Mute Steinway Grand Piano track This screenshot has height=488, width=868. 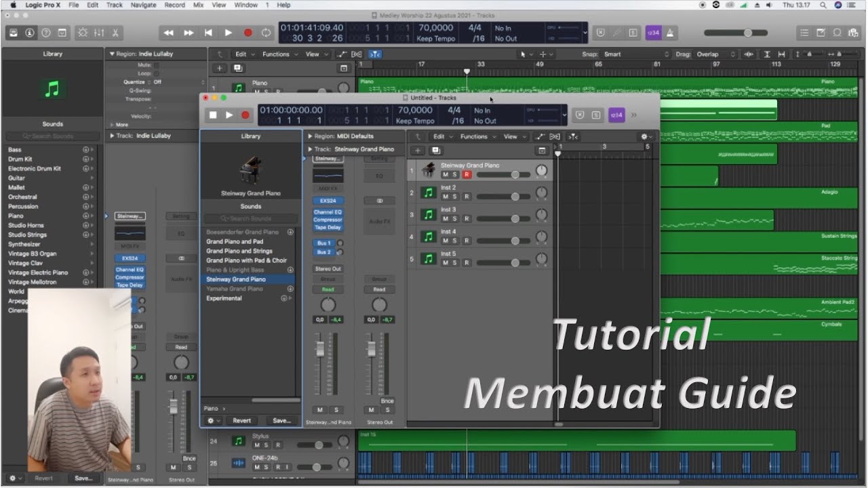click(446, 175)
